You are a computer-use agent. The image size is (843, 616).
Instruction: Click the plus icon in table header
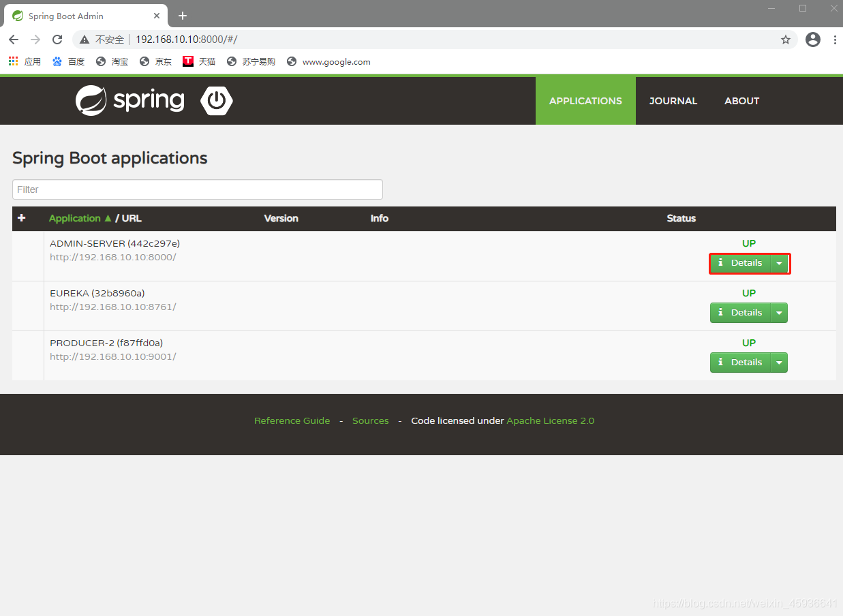point(21,218)
